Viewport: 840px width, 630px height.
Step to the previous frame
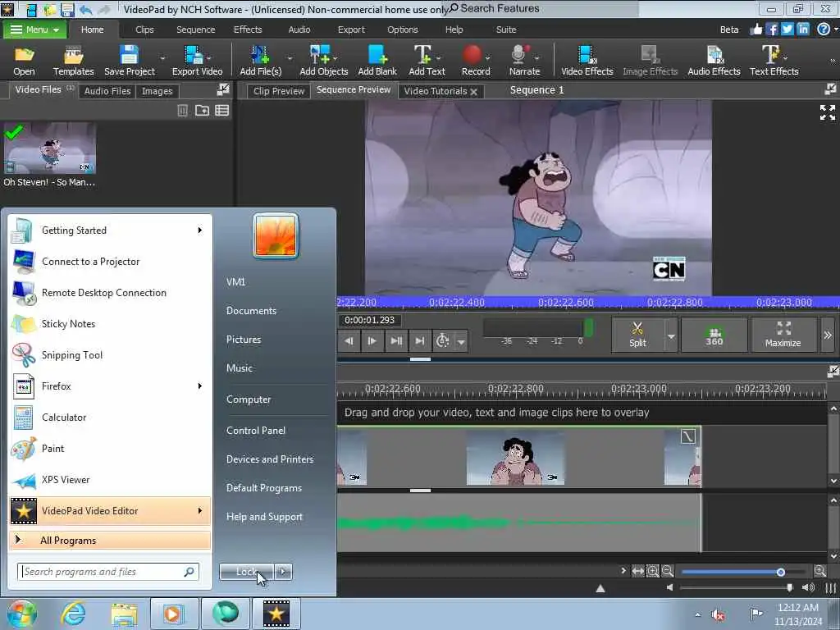tap(349, 340)
